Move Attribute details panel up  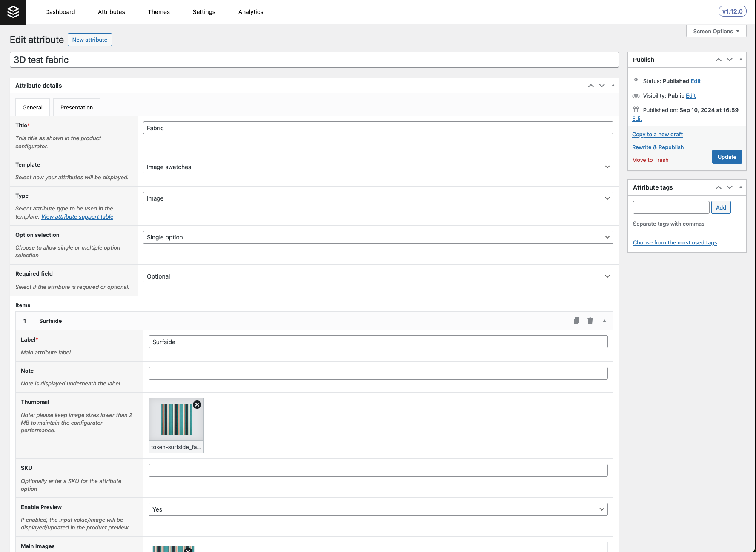(591, 86)
